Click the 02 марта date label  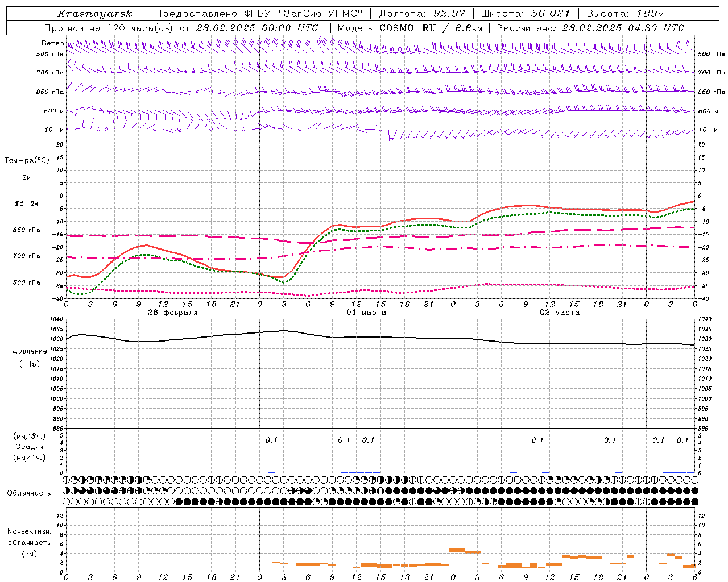click(x=560, y=313)
